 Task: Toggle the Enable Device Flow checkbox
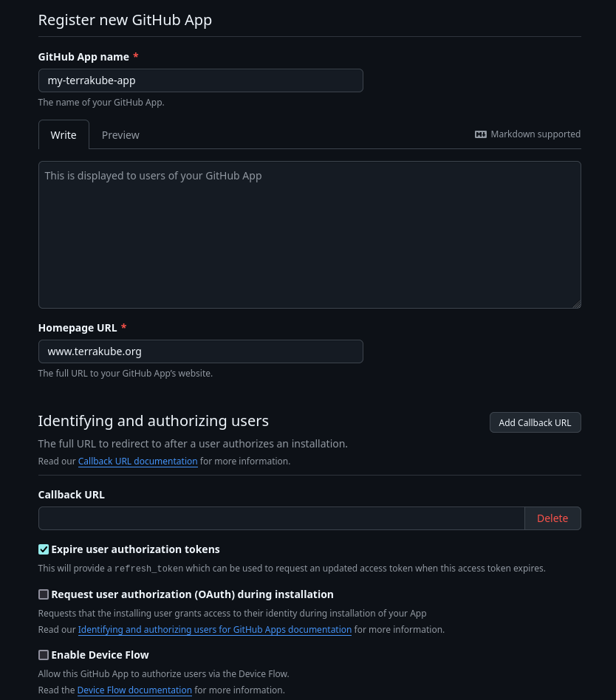(44, 655)
